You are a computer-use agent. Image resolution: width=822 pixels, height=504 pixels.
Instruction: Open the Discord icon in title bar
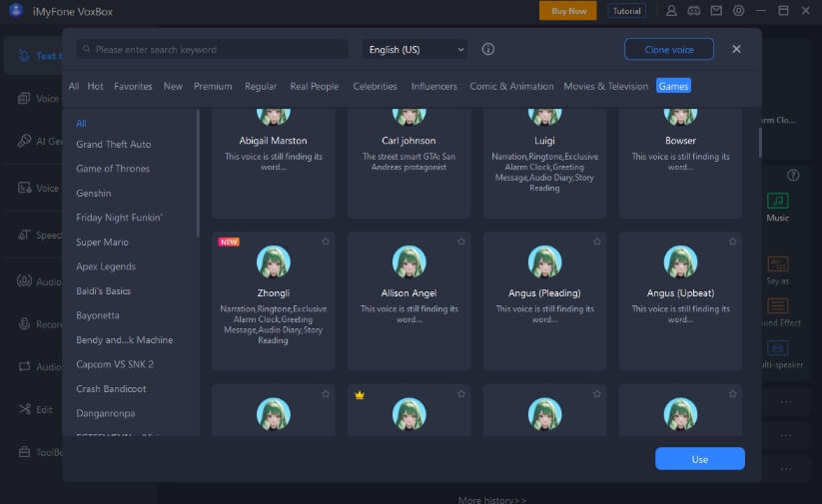tap(693, 10)
